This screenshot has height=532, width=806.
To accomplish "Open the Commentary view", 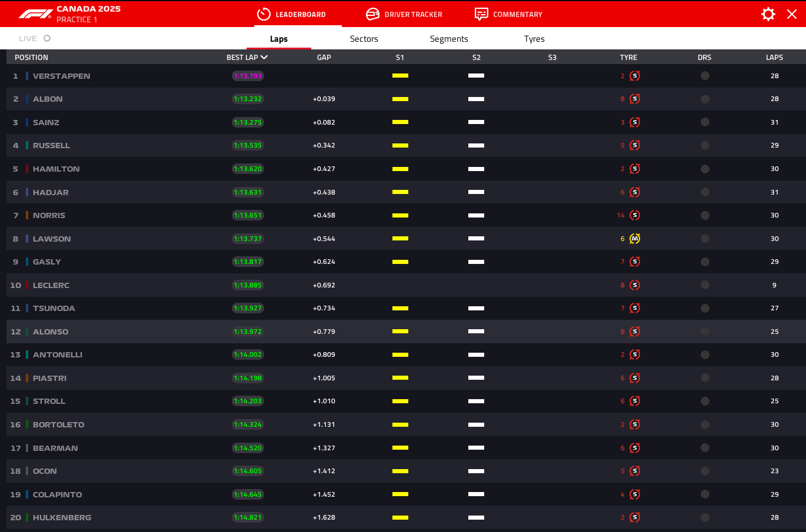I will pyautogui.click(x=509, y=14).
